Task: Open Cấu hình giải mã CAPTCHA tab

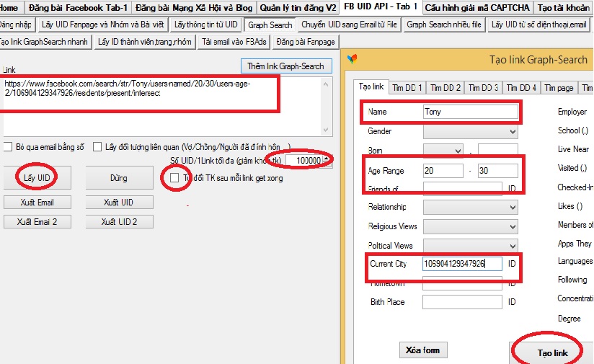Action: (477, 8)
